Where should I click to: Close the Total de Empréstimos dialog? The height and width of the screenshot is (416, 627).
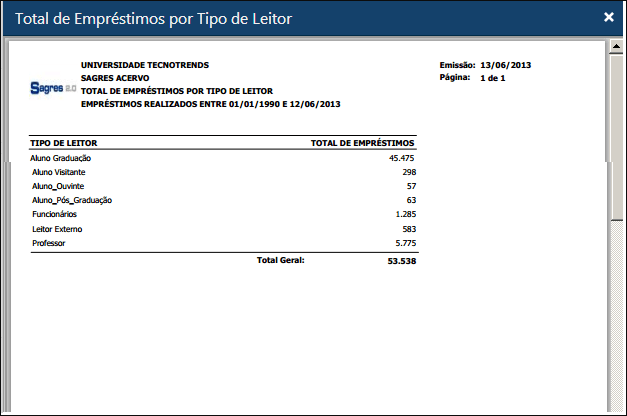(x=609, y=17)
